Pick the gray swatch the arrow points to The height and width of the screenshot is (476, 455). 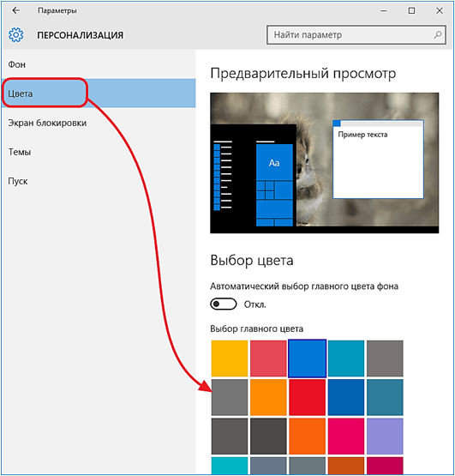tap(230, 397)
